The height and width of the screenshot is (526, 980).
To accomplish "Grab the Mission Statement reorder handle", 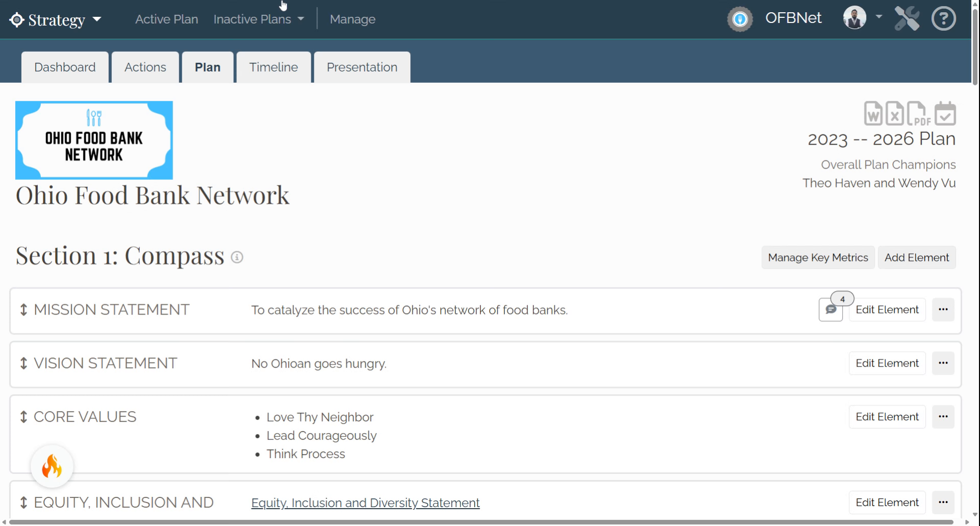I will coord(23,310).
